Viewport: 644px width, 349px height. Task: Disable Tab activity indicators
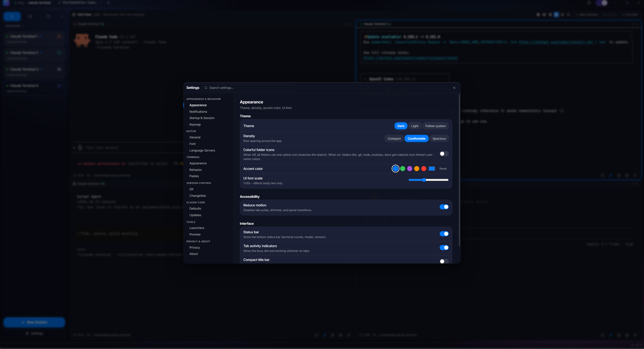444,248
